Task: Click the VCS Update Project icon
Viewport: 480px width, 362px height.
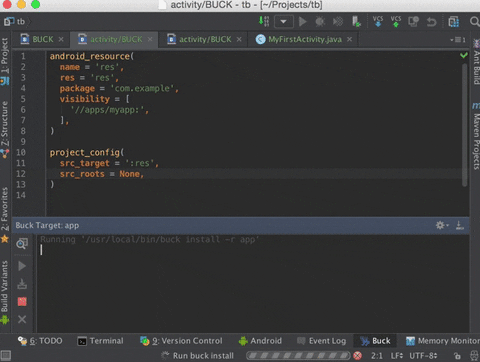Action: tap(378, 21)
